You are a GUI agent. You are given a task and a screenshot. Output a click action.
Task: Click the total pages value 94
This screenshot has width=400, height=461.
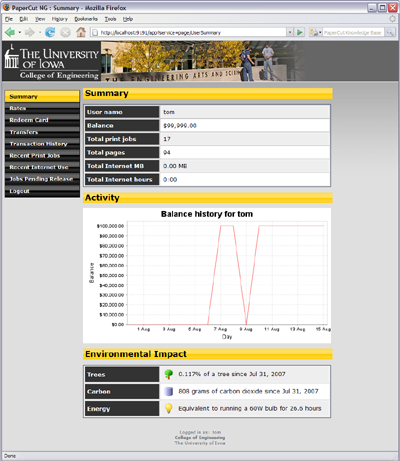(167, 152)
